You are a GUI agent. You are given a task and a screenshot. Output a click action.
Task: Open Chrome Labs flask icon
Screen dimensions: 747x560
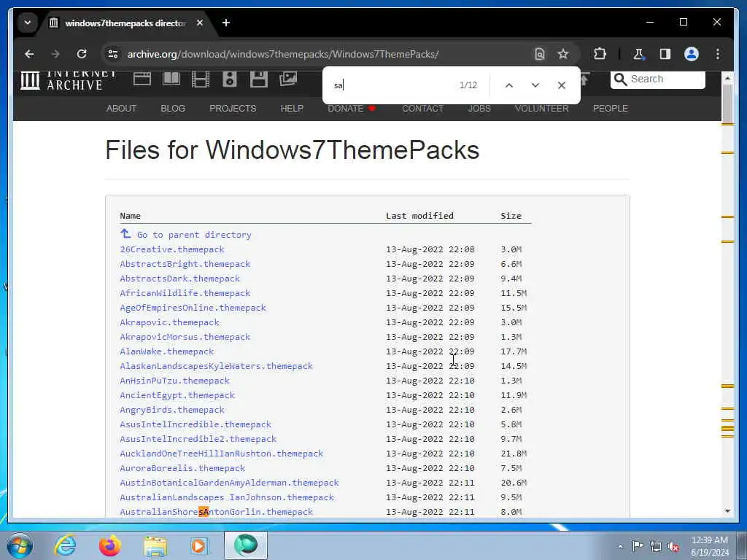tap(638, 54)
